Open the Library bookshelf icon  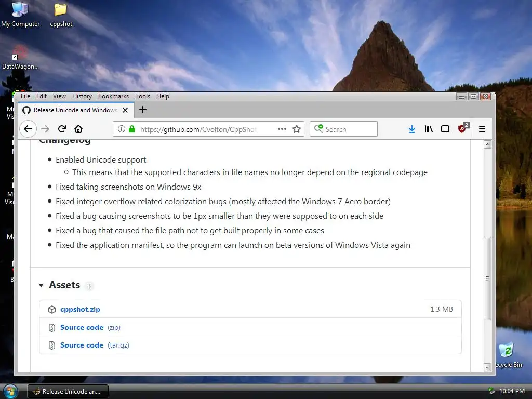click(429, 129)
